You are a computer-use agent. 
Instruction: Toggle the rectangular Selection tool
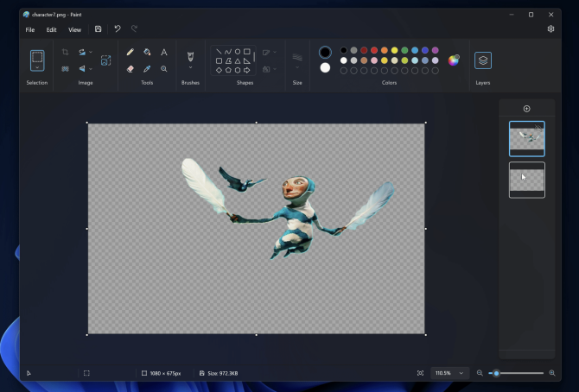click(x=37, y=57)
